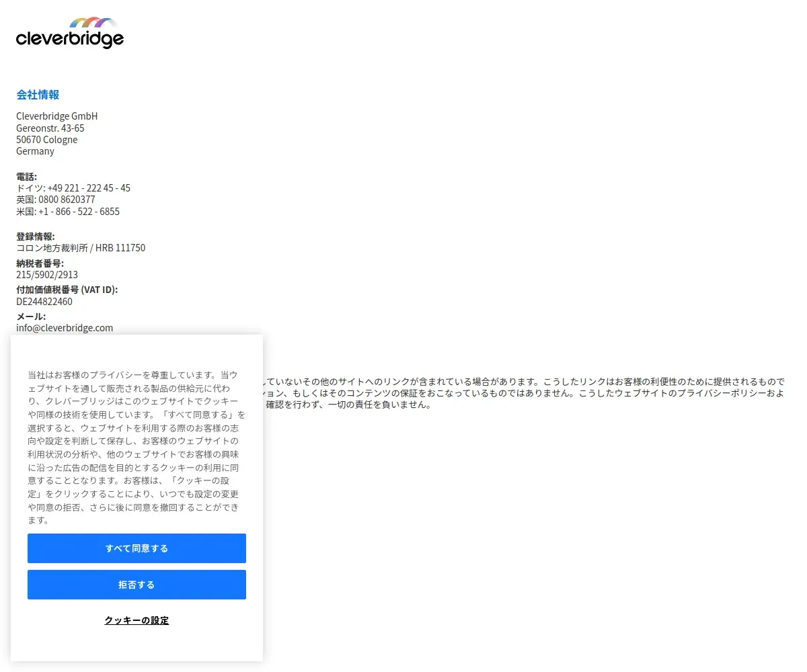The height and width of the screenshot is (672, 807).
Task: Click the 電話: label
Action: 27,177
